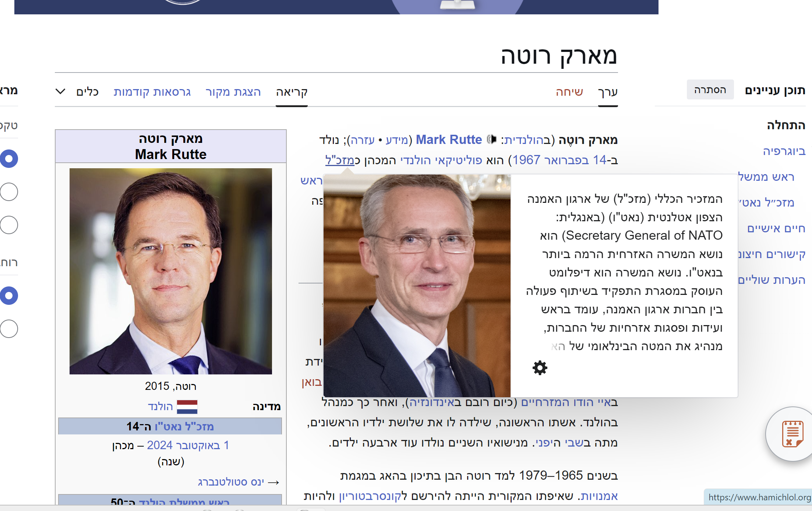Select the second empty radio button
Screen dimensions: 812x511
click(8, 225)
